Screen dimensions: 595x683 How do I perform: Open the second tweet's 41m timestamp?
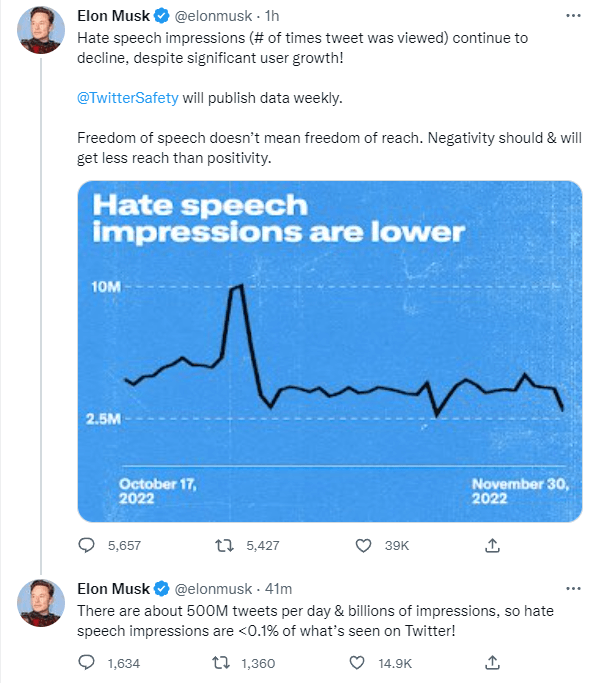click(x=278, y=589)
